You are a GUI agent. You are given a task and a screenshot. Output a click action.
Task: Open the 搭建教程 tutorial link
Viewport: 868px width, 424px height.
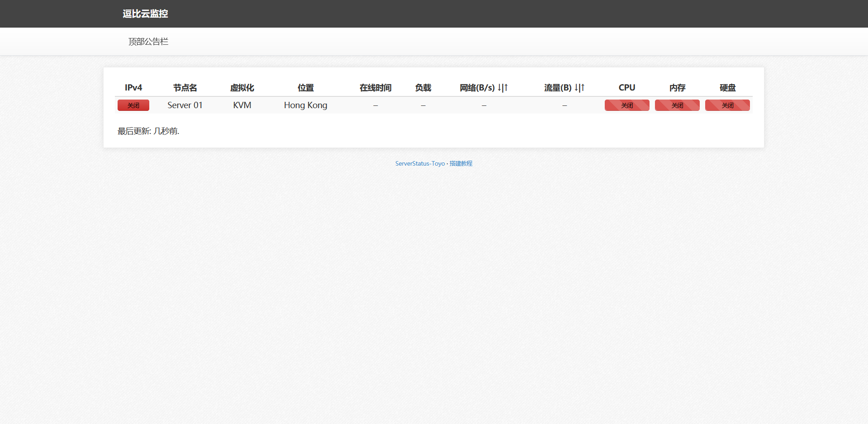(x=461, y=163)
